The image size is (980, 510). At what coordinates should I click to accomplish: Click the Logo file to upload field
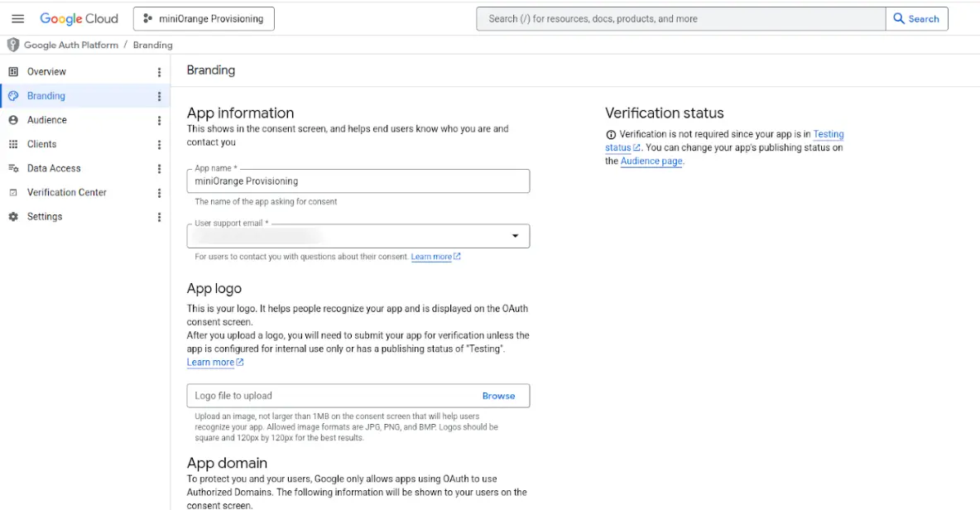click(x=358, y=396)
